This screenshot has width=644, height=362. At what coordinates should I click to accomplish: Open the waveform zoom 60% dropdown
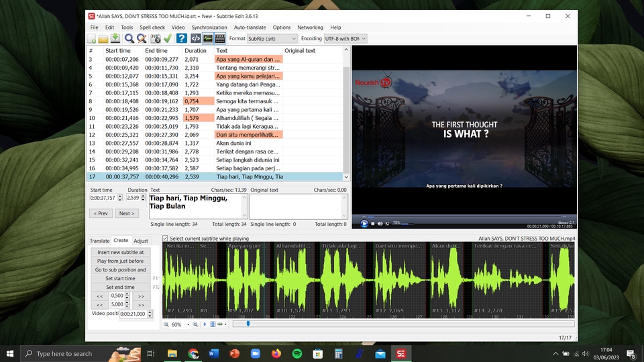188,324
